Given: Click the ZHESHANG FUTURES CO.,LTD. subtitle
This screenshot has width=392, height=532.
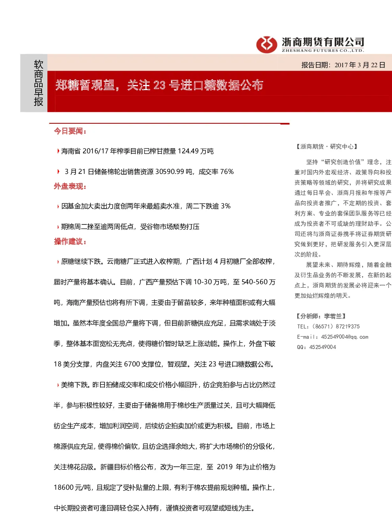Looking at the screenshot, I should pos(323,51).
